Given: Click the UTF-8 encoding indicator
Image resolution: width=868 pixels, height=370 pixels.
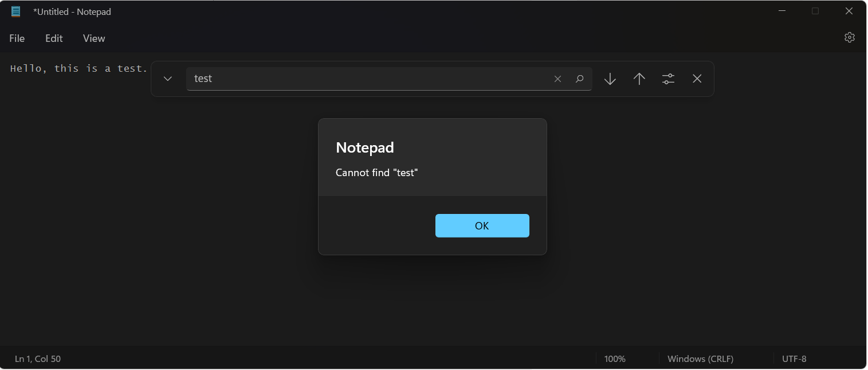Looking at the screenshot, I should 794,359.
